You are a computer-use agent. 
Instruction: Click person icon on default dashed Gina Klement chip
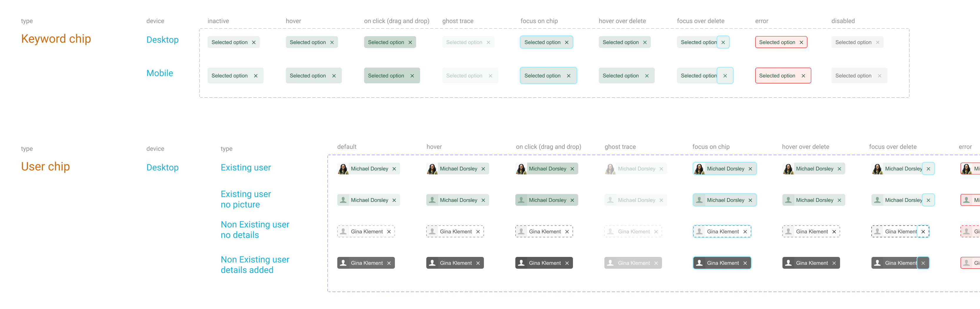click(x=343, y=231)
